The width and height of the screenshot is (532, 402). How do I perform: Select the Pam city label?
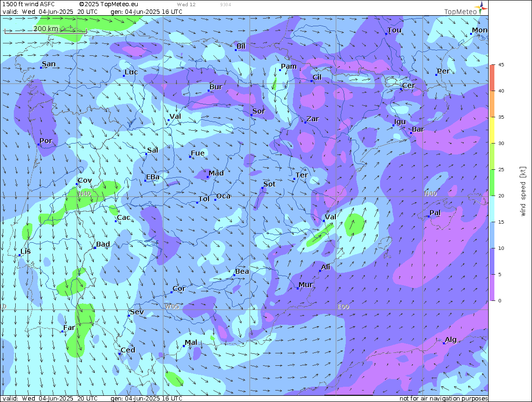pyautogui.click(x=289, y=66)
